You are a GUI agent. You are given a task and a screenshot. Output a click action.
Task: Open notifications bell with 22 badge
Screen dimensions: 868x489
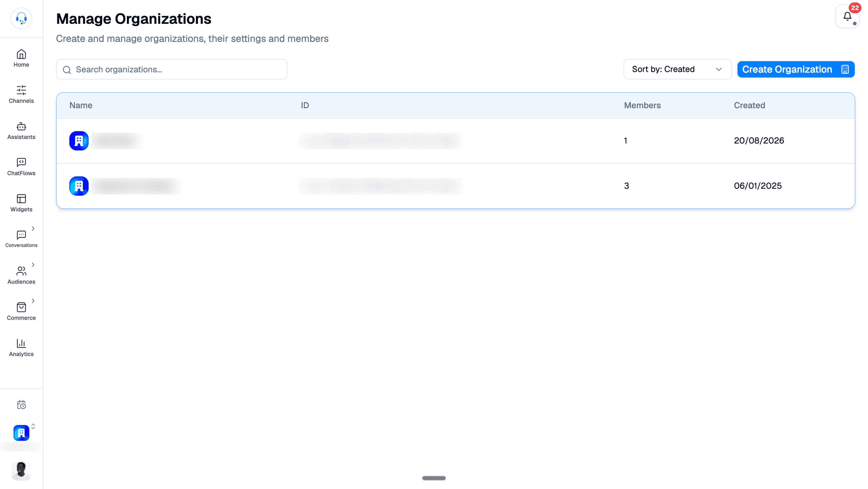point(847,17)
